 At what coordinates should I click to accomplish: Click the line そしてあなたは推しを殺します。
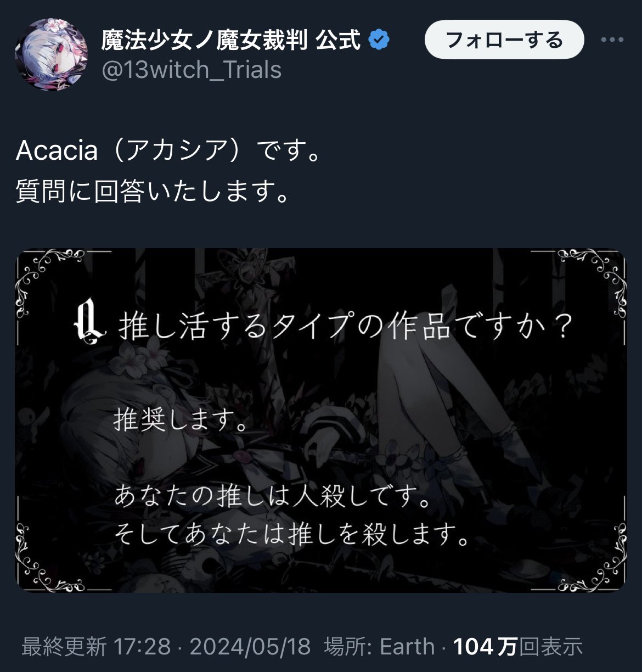292,534
